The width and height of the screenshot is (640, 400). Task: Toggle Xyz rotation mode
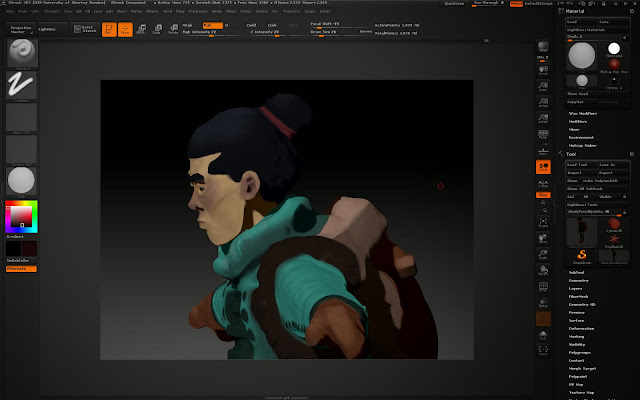tap(543, 195)
